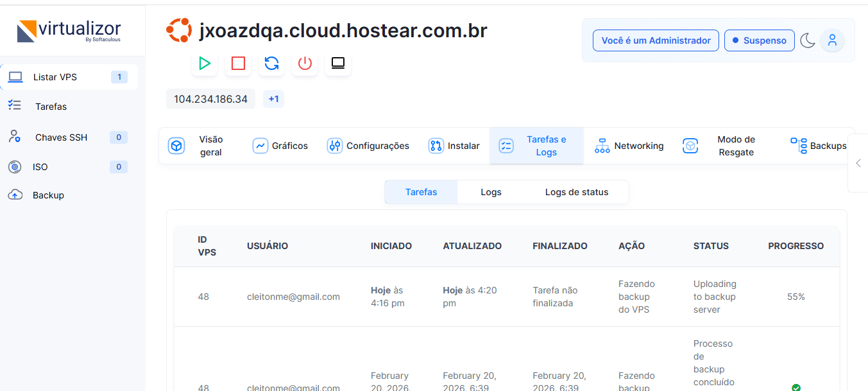Image resolution: width=868 pixels, height=391 pixels.
Task: Click the Você é um Administrador button
Action: click(x=656, y=40)
